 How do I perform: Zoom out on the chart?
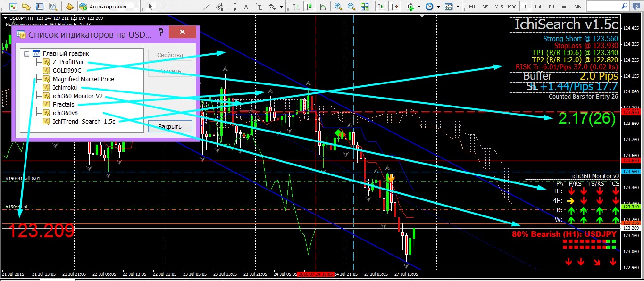click(351, 7)
